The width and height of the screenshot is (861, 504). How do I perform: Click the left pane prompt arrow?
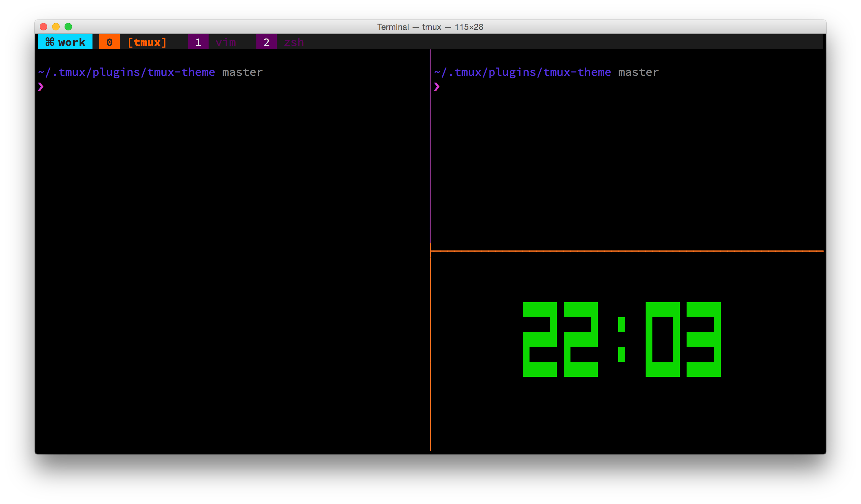coord(41,87)
